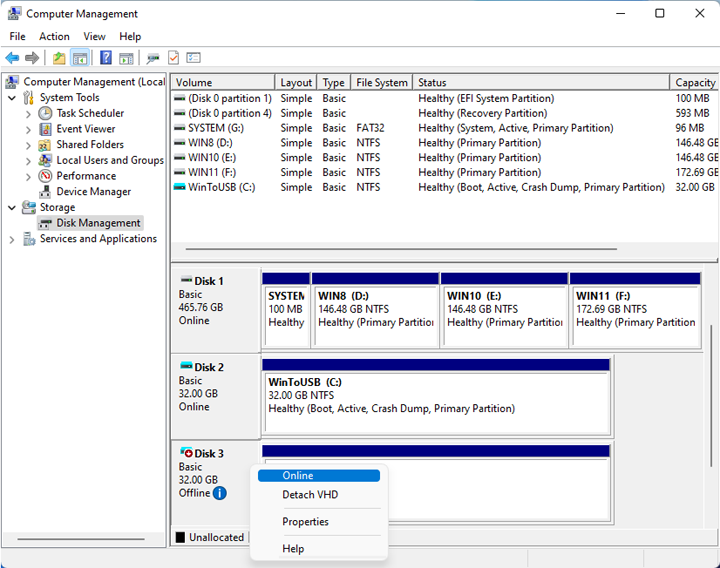The image size is (720, 568).
Task: Expand the Shared Folders node
Action: [x=28, y=146]
